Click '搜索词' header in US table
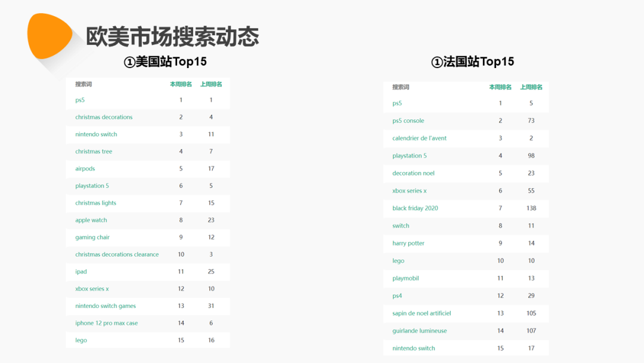Image resolution: width=644 pixels, height=363 pixels. (x=83, y=84)
